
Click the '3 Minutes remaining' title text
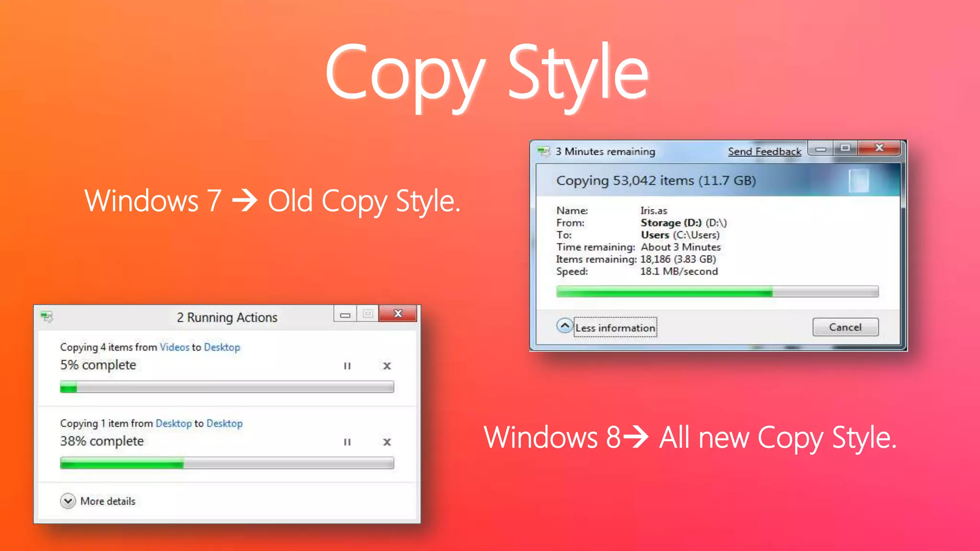click(x=605, y=152)
